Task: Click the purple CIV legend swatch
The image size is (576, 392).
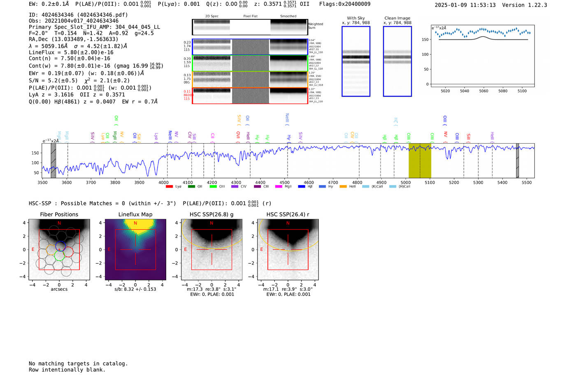Action: point(235,187)
